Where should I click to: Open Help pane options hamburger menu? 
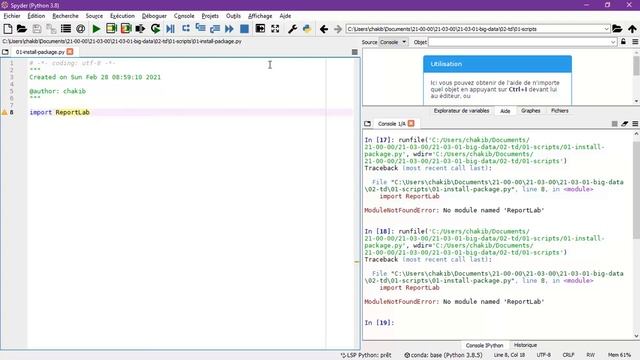click(635, 42)
